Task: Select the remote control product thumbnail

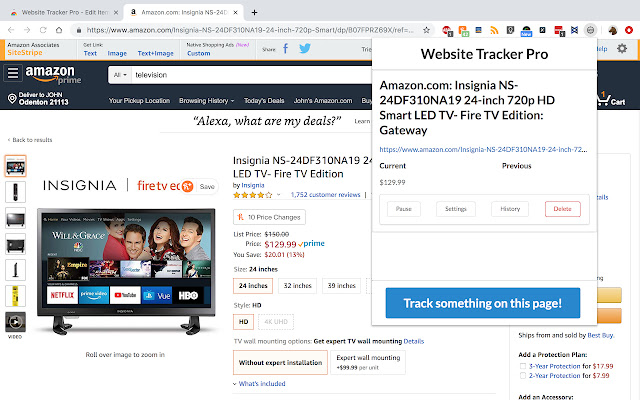Action: pyautogui.click(x=15, y=192)
